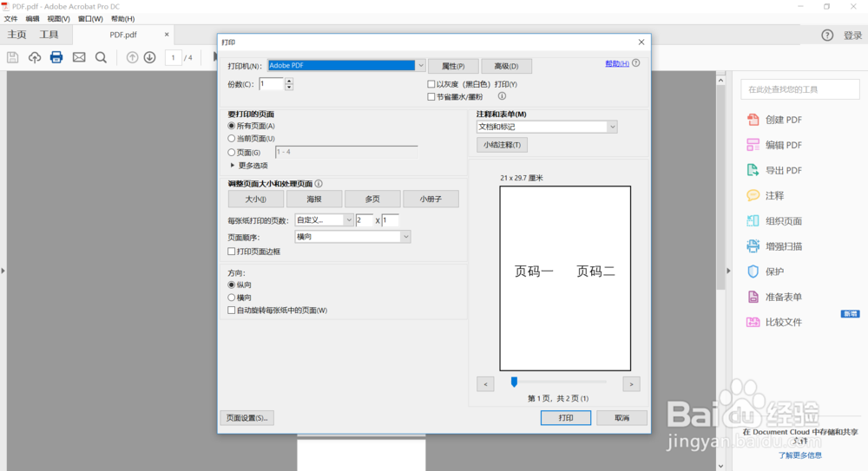Viewport: 868px width, 471px height.
Task: Switch to the 主页 tab
Action: pos(16,35)
